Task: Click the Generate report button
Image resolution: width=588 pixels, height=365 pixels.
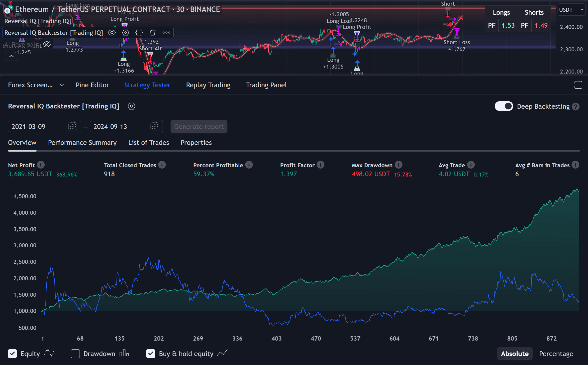Action: 199,127
